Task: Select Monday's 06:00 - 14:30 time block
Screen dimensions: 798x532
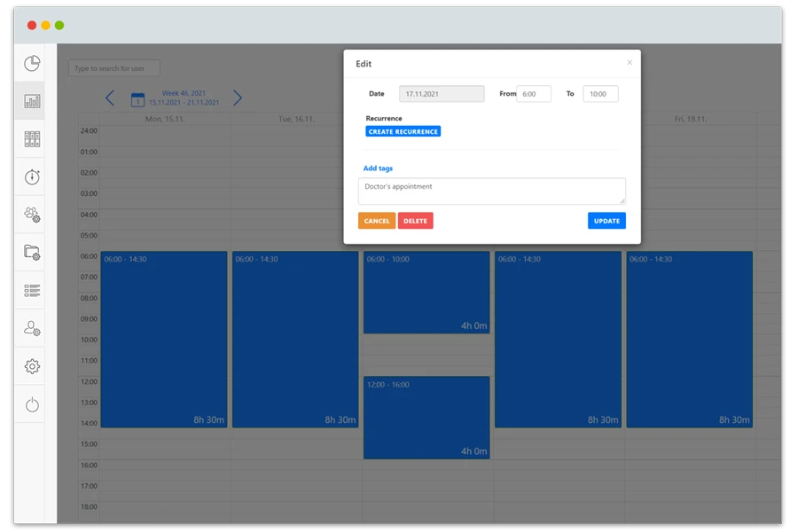Action: tap(164, 339)
